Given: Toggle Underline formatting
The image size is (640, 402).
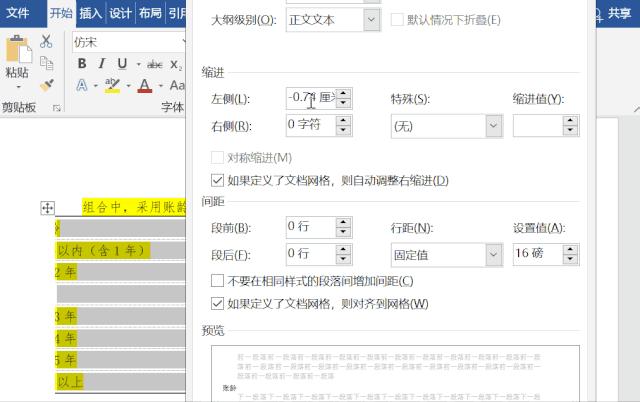Looking at the screenshot, I should [x=122, y=63].
